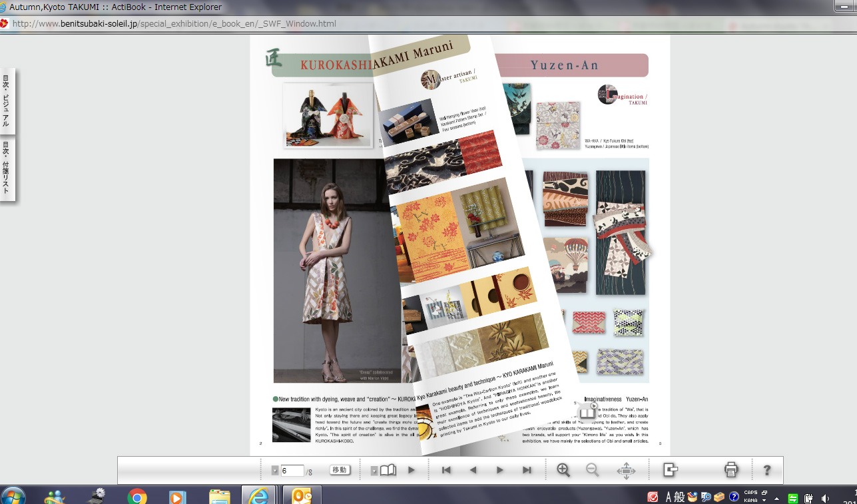Click the kimono dolls photo
The height and width of the screenshot is (504, 857).
[x=328, y=115]
